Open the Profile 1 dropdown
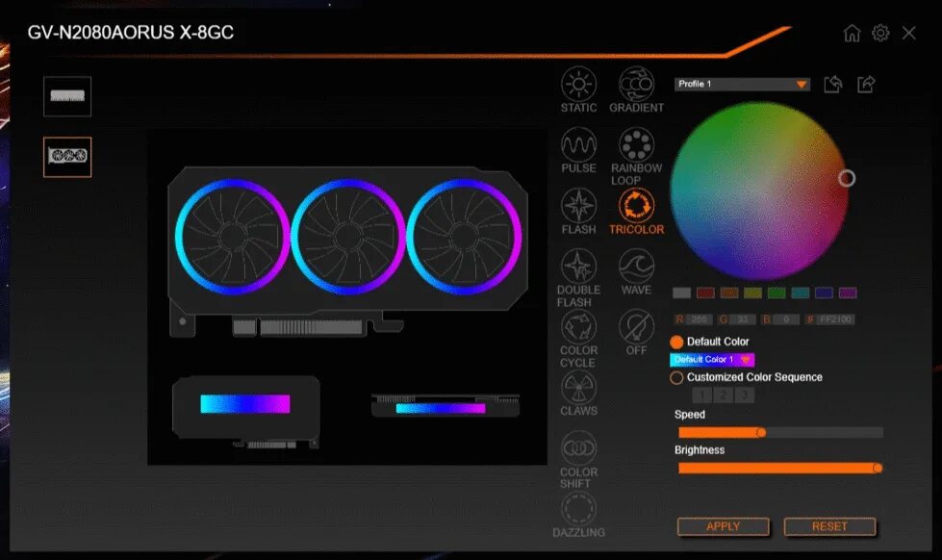Viewport: 942px width, 560px height. tap(741, 84)
